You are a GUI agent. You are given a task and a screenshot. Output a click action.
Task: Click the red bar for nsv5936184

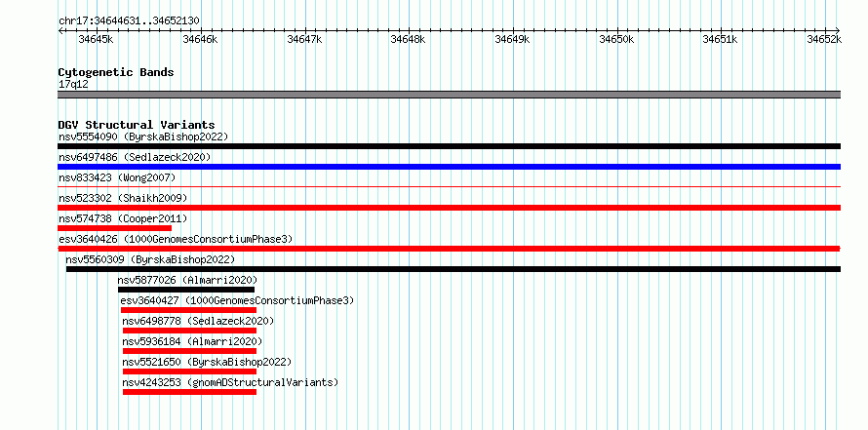[189, 351]
